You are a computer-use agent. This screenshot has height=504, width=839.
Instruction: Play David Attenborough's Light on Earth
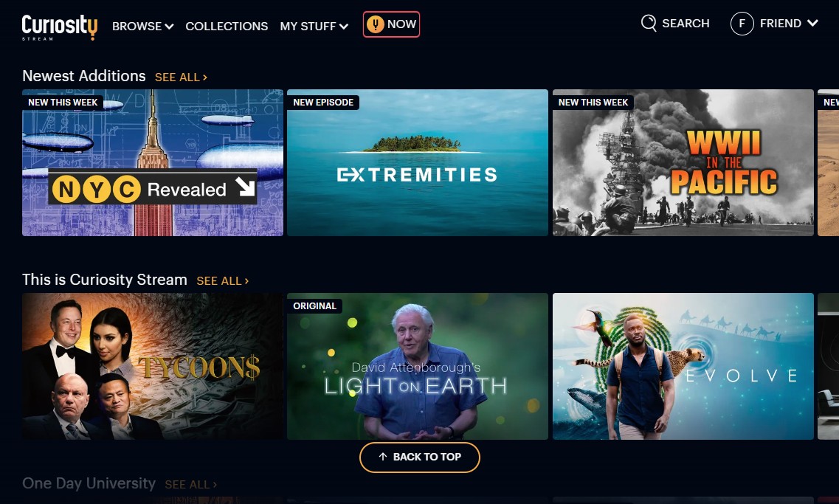pos(418,367)
